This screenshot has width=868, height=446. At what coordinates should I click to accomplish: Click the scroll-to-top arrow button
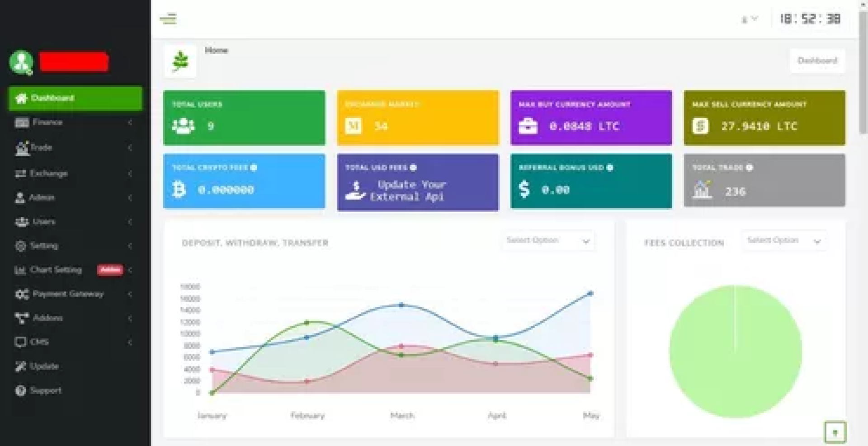tap(835, 432)
